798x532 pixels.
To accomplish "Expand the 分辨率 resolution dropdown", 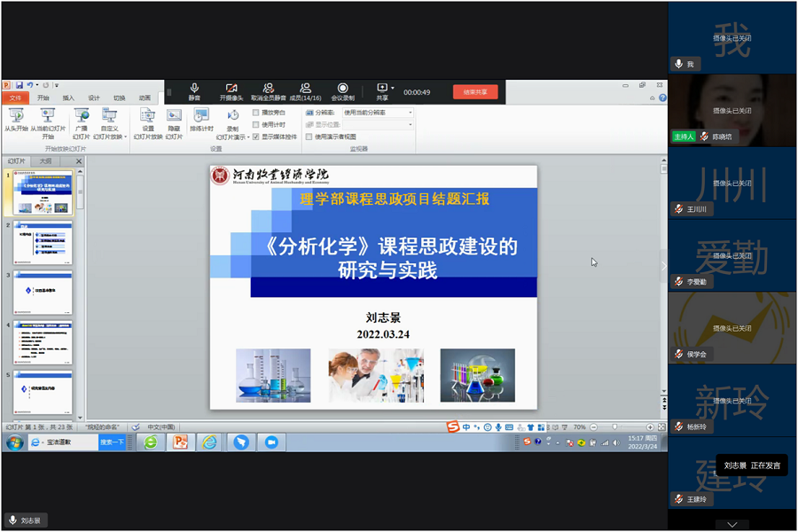I will [410, 113].
